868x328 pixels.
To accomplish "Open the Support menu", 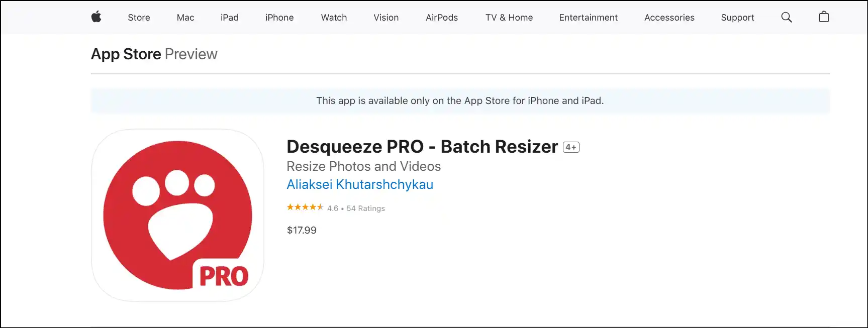I will 737,18.
